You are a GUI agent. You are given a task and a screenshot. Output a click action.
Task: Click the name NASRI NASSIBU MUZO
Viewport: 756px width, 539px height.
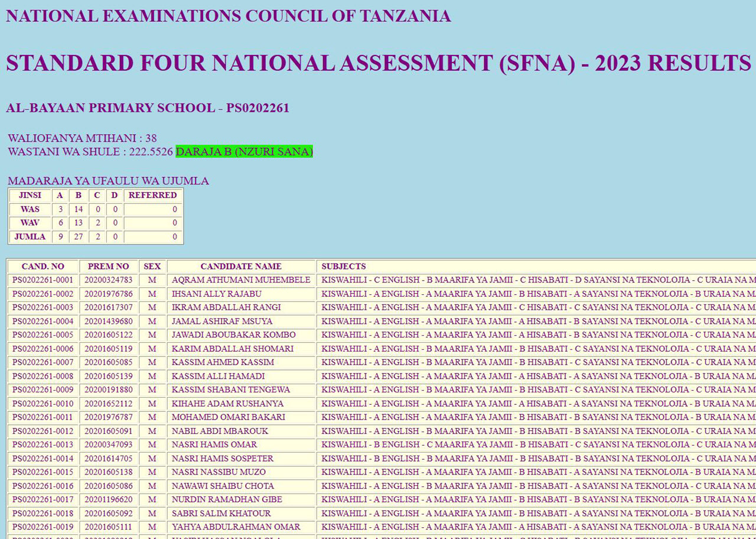tap(219, 472)
